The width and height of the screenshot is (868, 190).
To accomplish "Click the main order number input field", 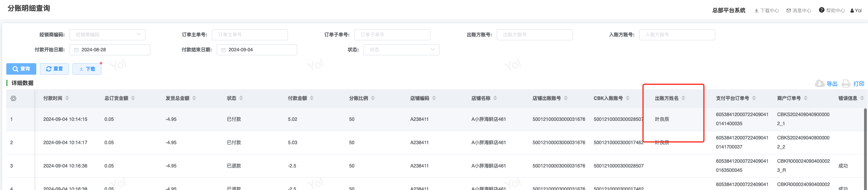I will tap(250, 35).
